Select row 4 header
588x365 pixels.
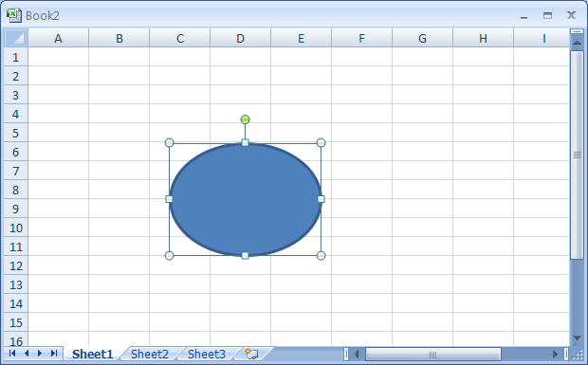[x=16, y=114]
